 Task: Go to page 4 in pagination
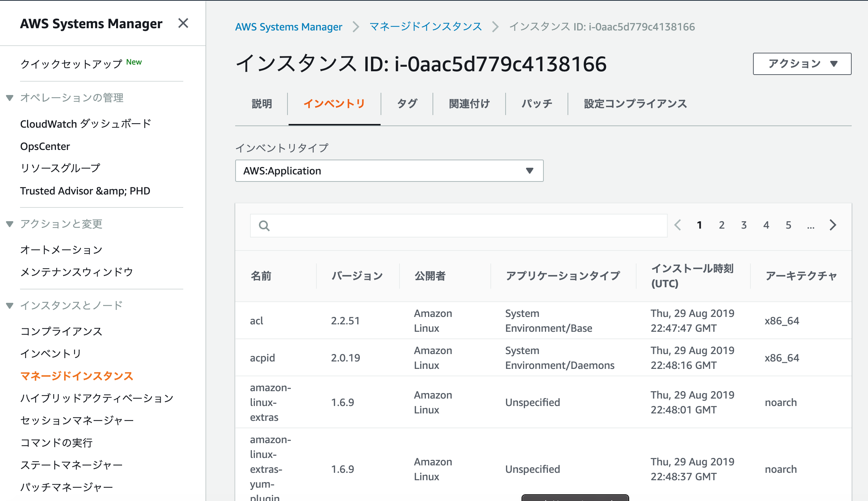point(766,225)
